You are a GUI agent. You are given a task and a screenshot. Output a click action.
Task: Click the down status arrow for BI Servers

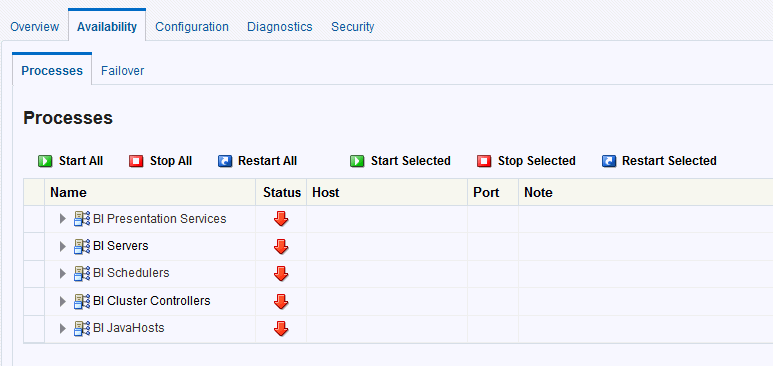pos(281,247)
